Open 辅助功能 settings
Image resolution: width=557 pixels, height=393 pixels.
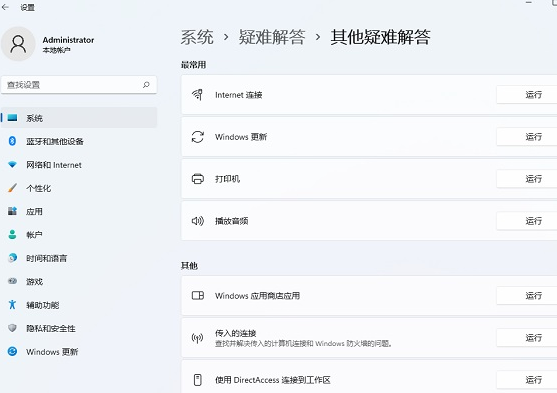(79, 305)
